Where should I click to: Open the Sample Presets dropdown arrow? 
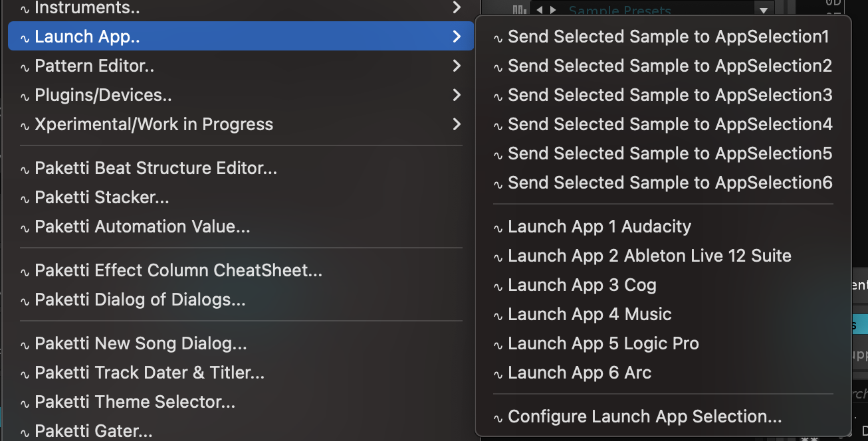pyautogui.click(x=764, y=9)
